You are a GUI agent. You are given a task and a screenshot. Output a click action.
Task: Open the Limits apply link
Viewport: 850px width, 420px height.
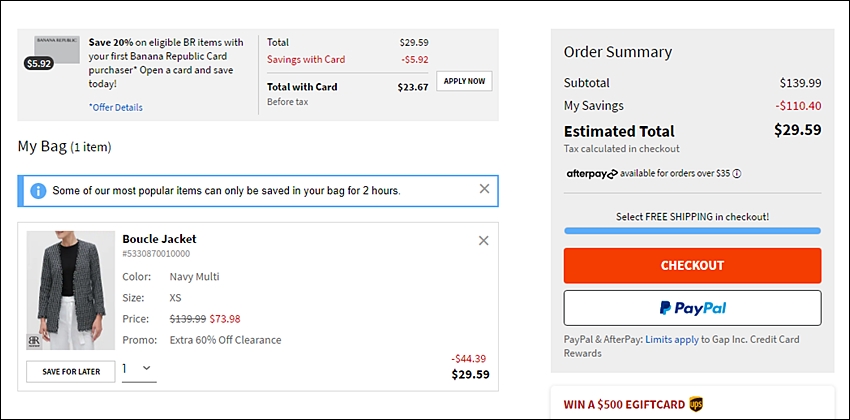(672, 340)
